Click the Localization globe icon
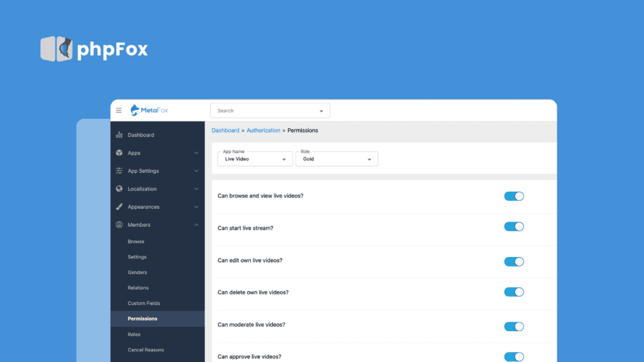 pyautogui.click(x=119, y=189)
